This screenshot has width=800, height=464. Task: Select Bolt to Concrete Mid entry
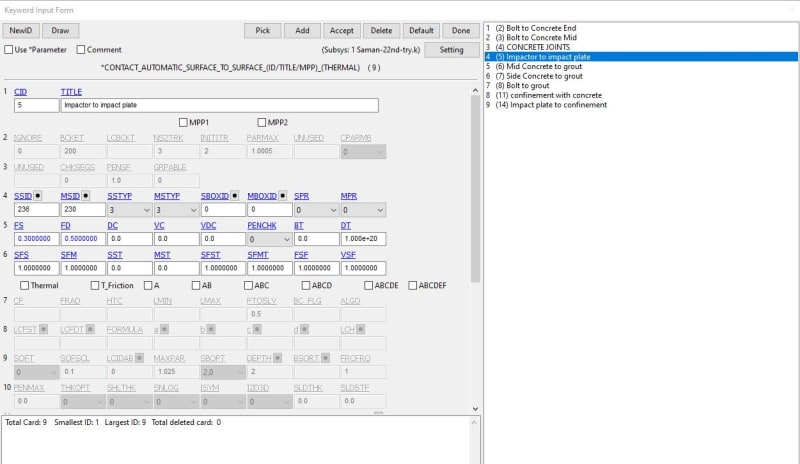click(536, 37)
